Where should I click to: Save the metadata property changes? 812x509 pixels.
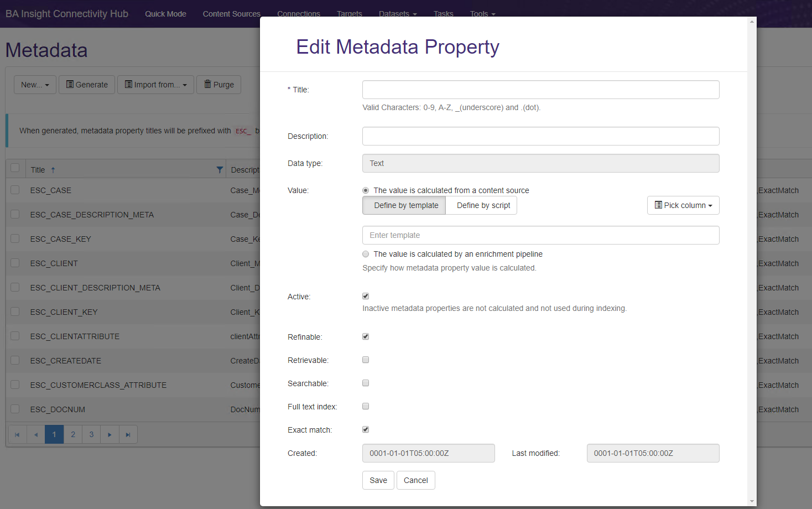pos(378,480)
